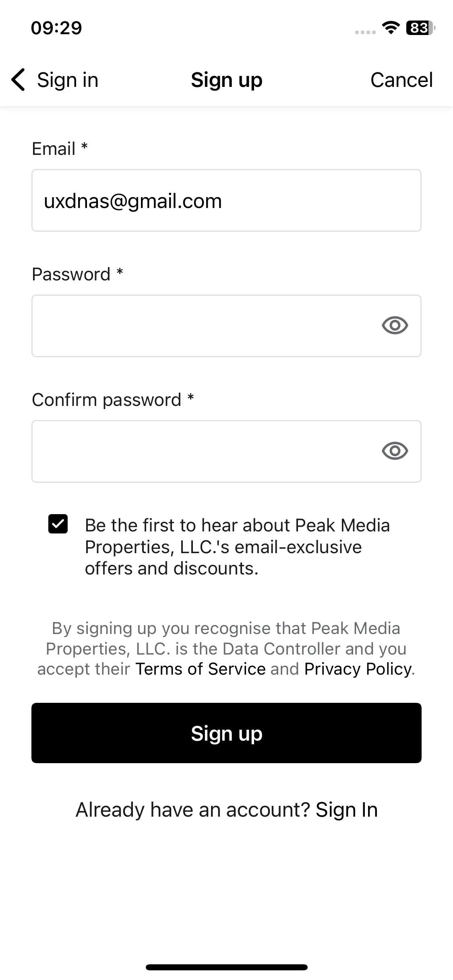Tap the back chevron arrow icon
Viewport: 453px width, 980px height.
click(x=19, y=80)
